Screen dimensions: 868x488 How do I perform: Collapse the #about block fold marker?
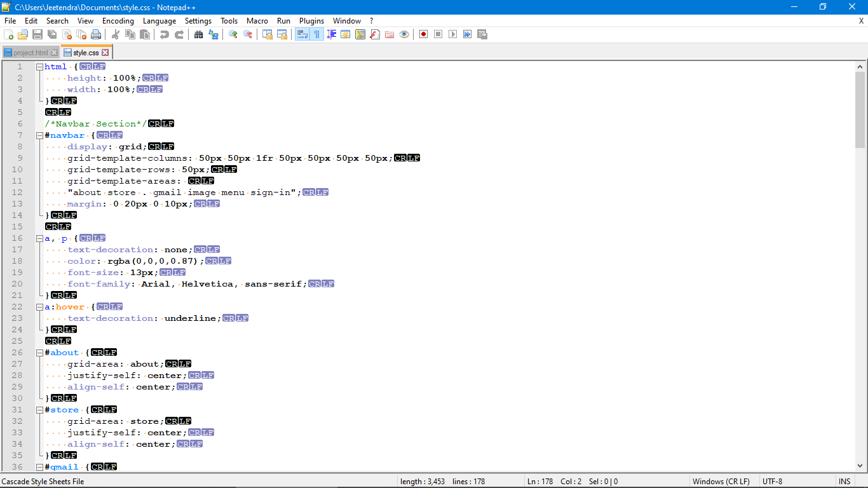pos(40,353)
